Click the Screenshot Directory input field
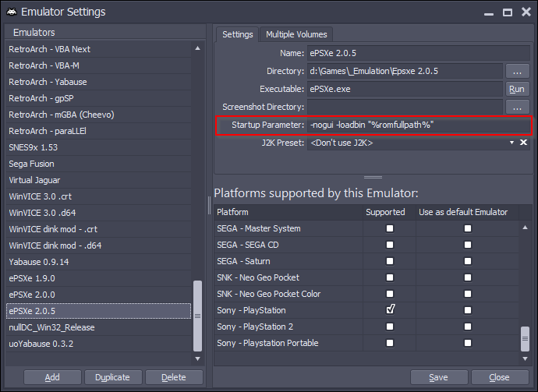538x392 pixels. 405,107
